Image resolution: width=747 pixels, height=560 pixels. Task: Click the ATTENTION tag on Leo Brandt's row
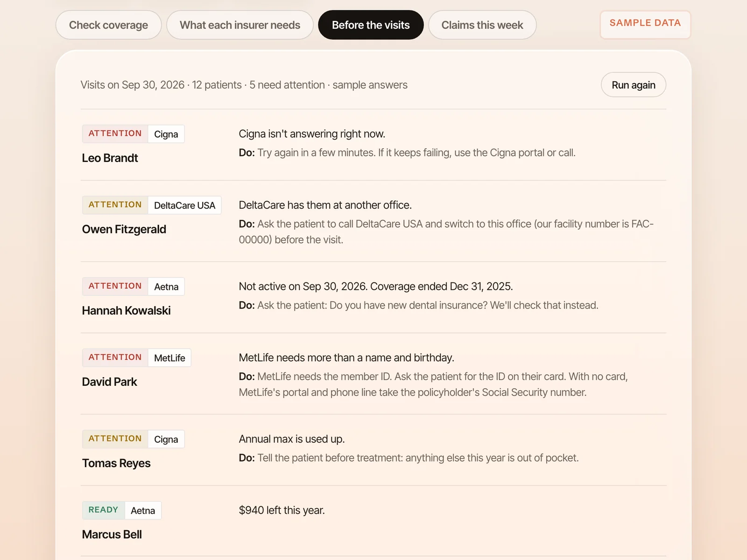115,133
